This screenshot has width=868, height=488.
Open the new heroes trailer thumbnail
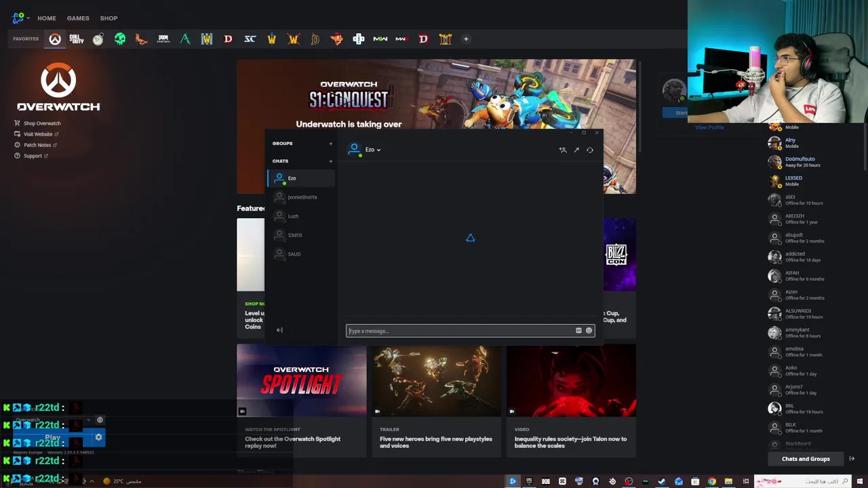[436, 380]
